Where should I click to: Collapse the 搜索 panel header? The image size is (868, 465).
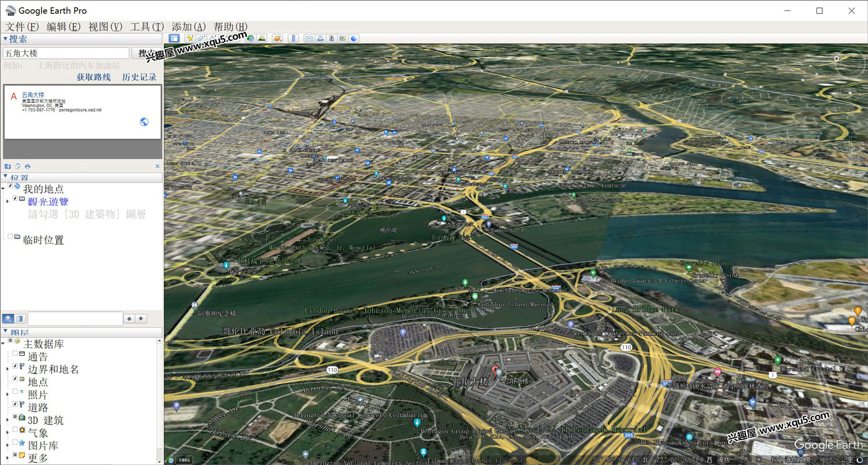[x=82, y=39]
